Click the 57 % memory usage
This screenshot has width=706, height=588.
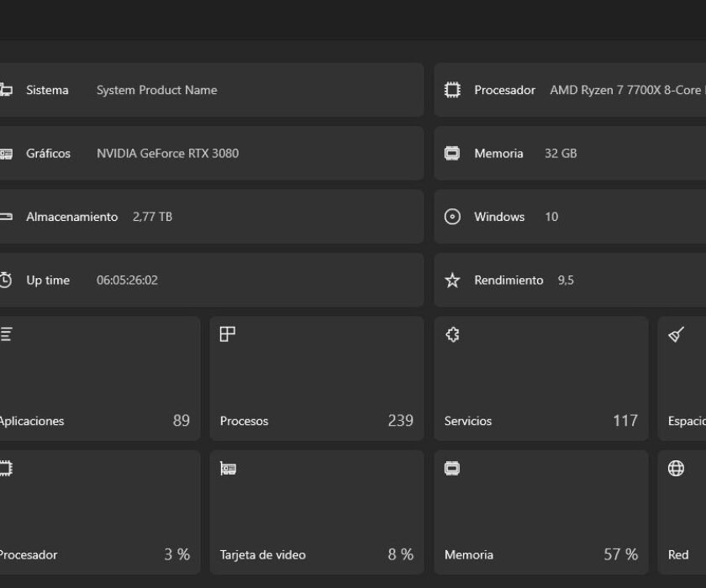click(620, 554)
